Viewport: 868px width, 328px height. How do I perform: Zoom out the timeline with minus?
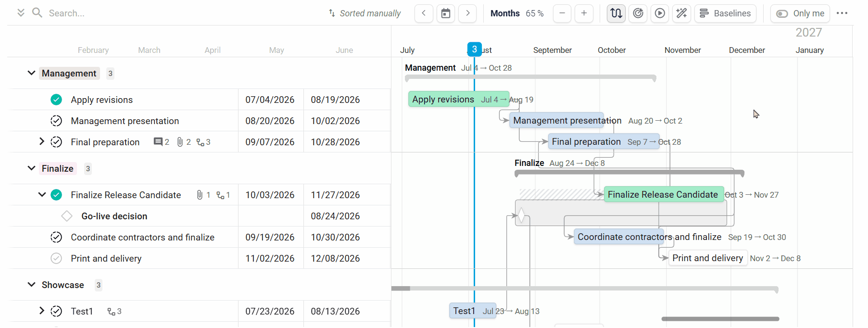click(x=562, y=13)
